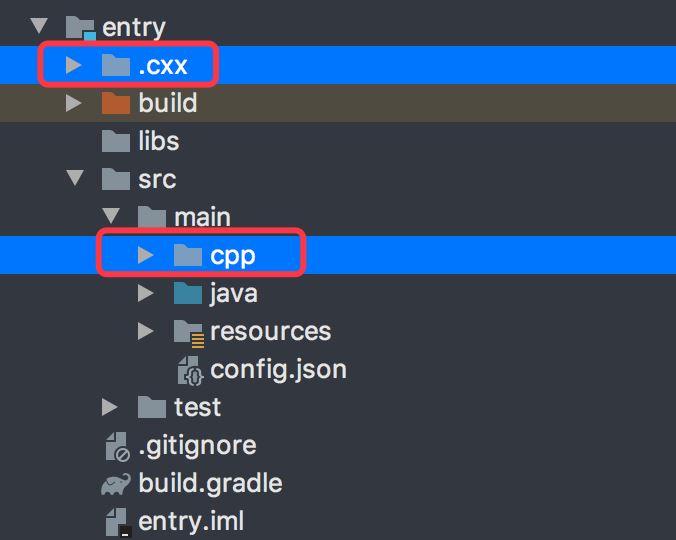Viewport: 676px width, 540px height.
Task: Collapse the main folder arrow
Action: pos(110,217)
